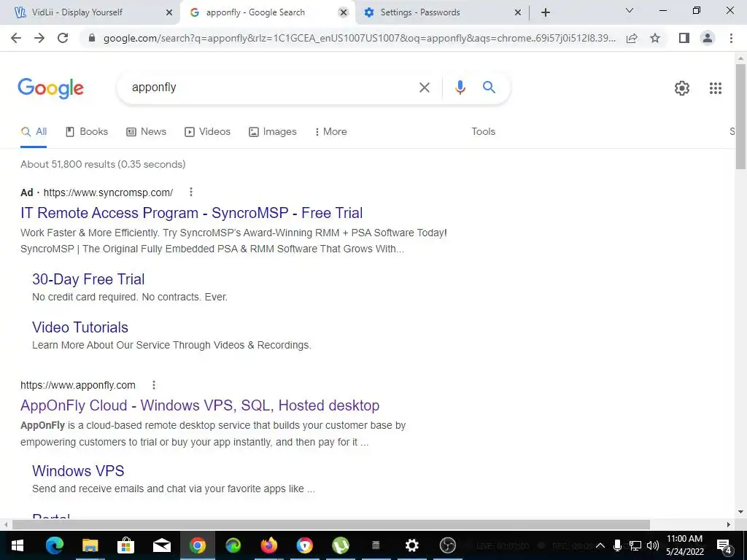Open the Windows Start menu
The image size is (747, 560).
click(18, 545)
